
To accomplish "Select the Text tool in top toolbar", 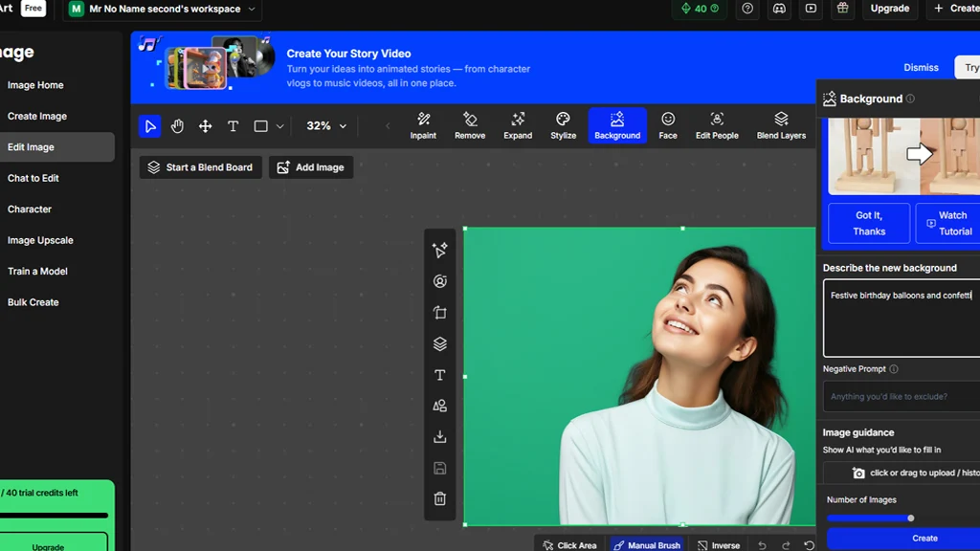I will click(x=233, y=126).
